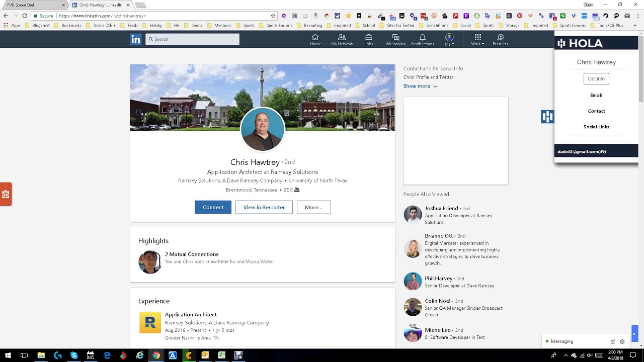
Task: Expand the Me dropdown menu
Action: click(x=449, y=40)
